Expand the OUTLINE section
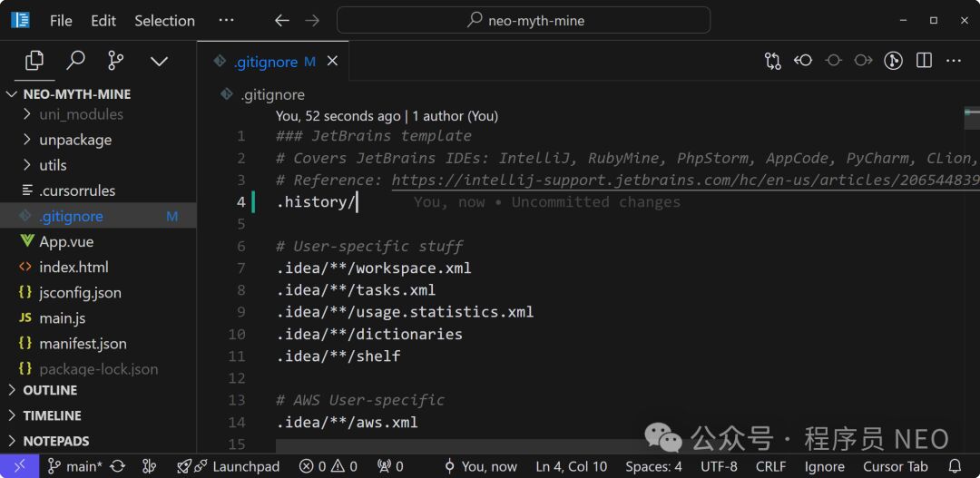This screenshot has height=478, width=980. [50, 390]
